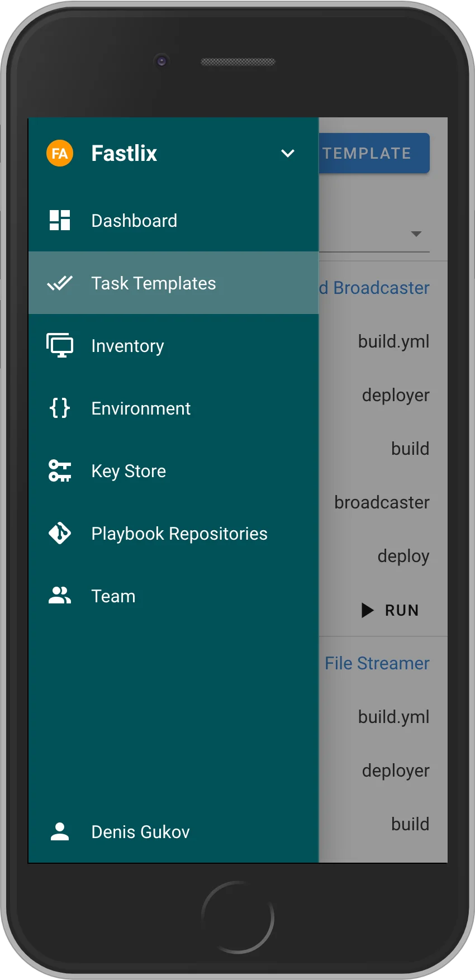The height and width of the screenshot is (980, 475).
Task: Click the Playbook Repositories git icon
Action: [60, 533]
